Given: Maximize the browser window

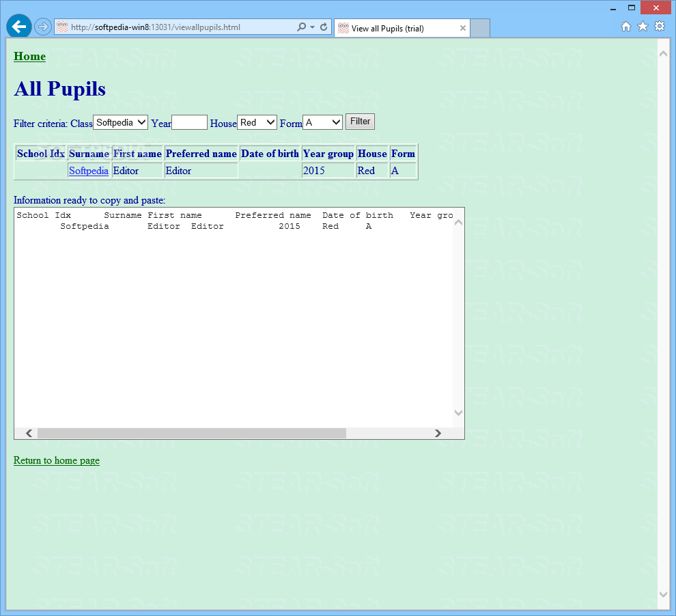Looking at the screenshot, I should click(632, 8).
